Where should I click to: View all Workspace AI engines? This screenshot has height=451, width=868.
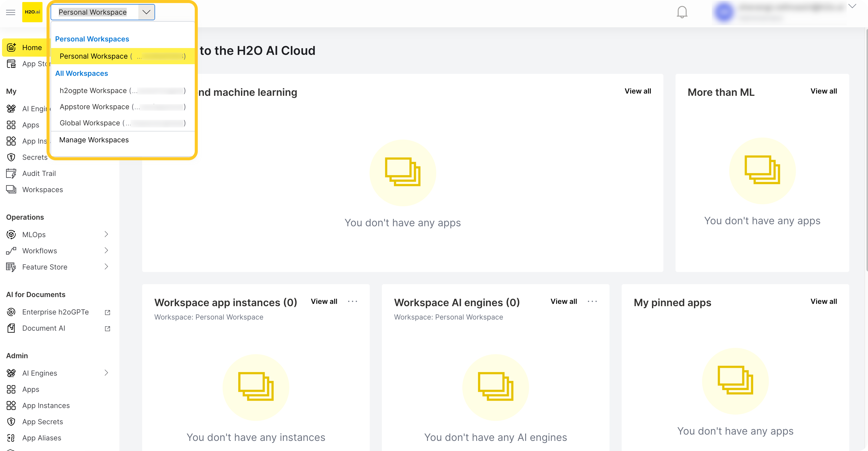click(564, 301)
